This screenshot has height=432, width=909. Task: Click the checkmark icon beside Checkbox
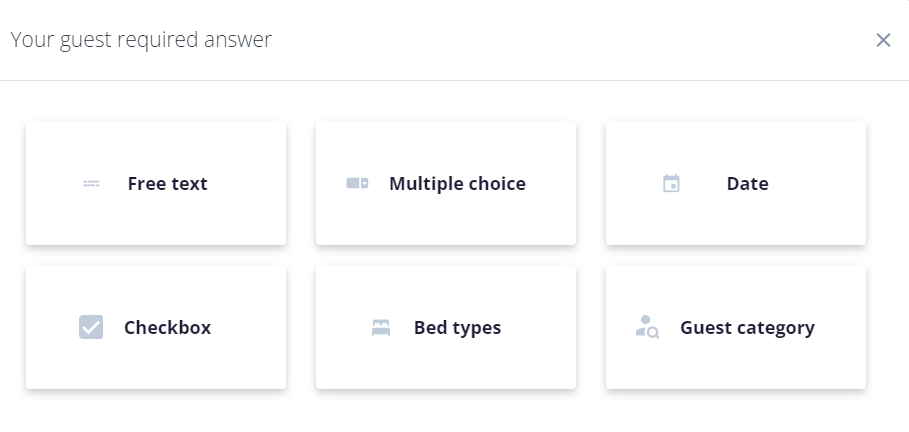click(91, 327)
